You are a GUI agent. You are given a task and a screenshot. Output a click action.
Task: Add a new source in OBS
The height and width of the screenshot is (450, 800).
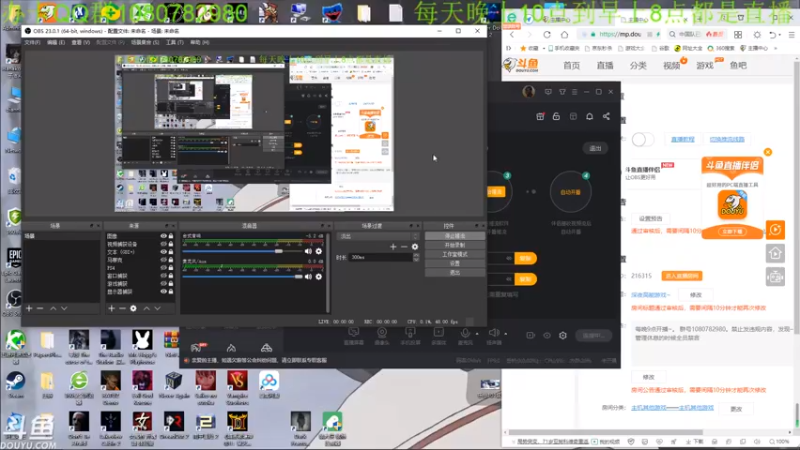click(x=111, y=309)
